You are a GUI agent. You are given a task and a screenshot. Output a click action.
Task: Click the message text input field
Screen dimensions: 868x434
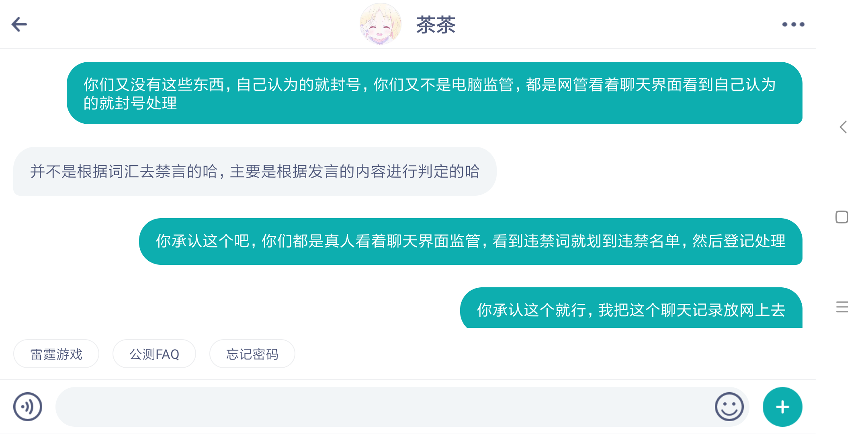point(382,407)
